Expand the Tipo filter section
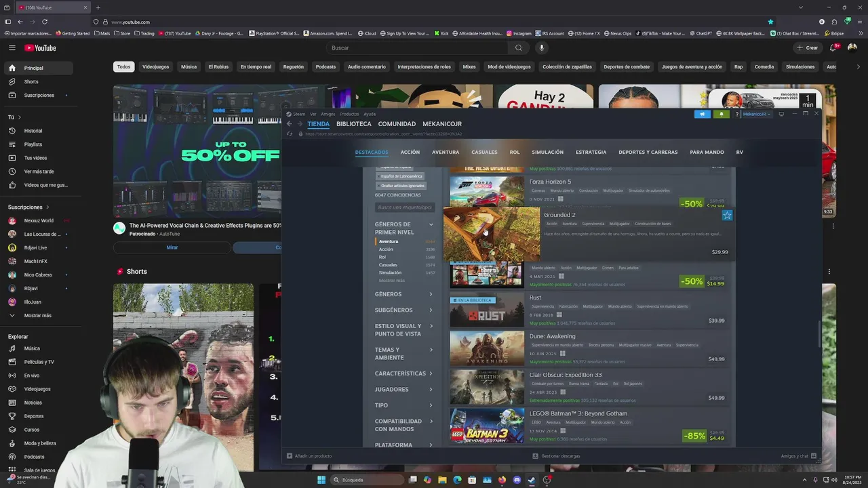Viewport: 868px width, 488px height. point(404,405)
